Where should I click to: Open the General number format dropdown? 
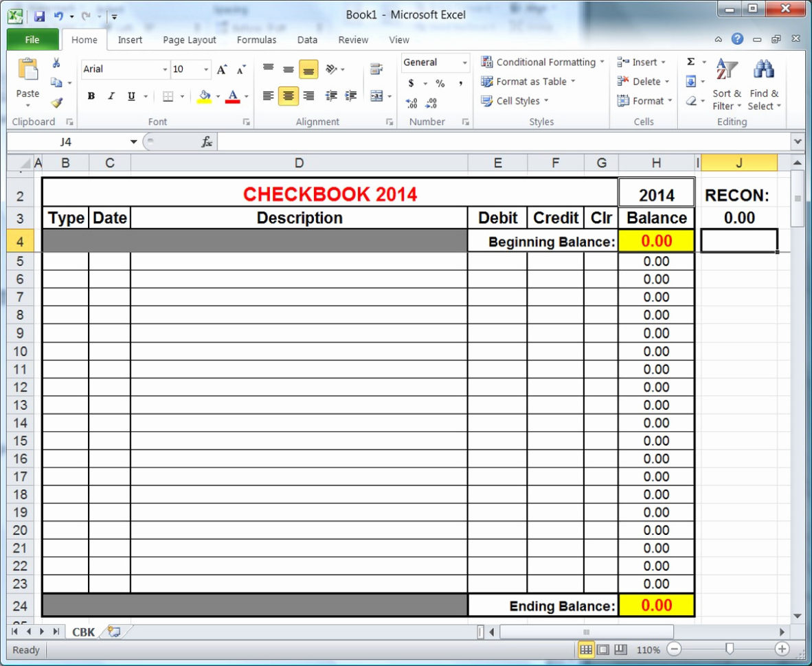coord(464,62)
